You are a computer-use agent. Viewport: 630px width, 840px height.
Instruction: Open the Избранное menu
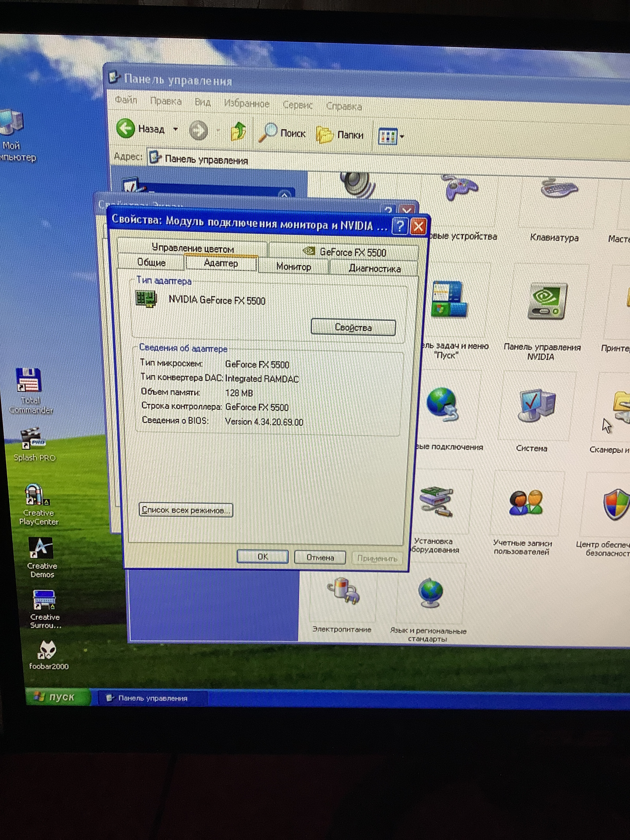(247, 104)
